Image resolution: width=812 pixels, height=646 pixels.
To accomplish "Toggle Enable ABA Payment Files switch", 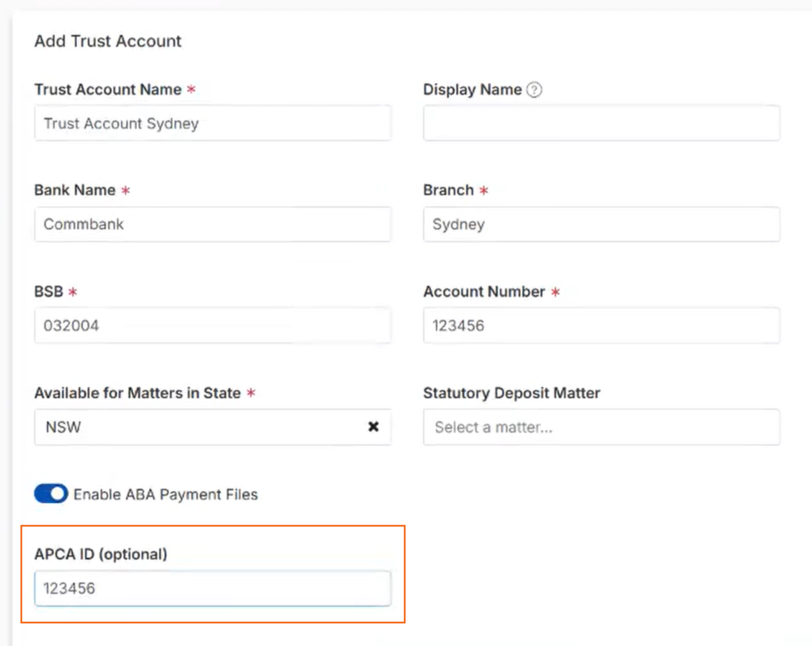I will (x=51, y=494).
